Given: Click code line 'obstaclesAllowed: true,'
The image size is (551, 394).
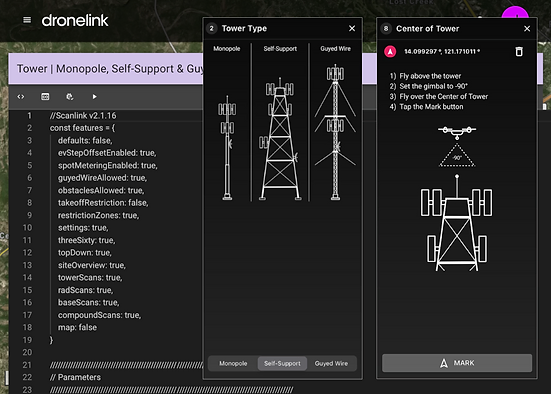Looking at the screenshot, I should (x=101, y=190).
